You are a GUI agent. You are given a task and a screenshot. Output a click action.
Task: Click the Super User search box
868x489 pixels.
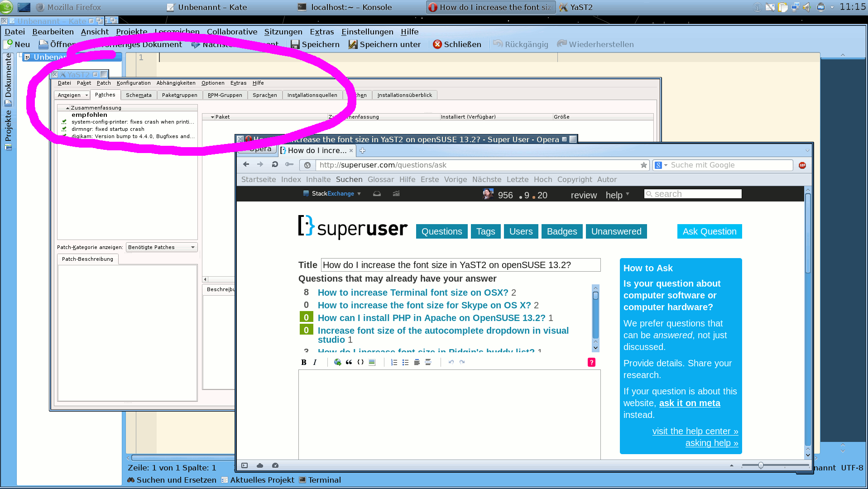[693, 194]
